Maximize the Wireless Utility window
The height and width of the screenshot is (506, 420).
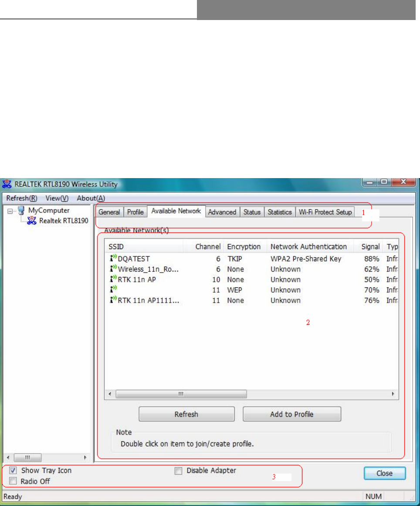pos(384,182)
